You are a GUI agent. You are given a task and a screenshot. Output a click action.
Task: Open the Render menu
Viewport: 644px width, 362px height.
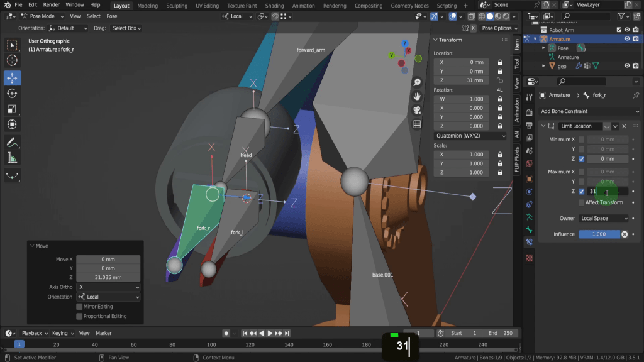[51, 5]
